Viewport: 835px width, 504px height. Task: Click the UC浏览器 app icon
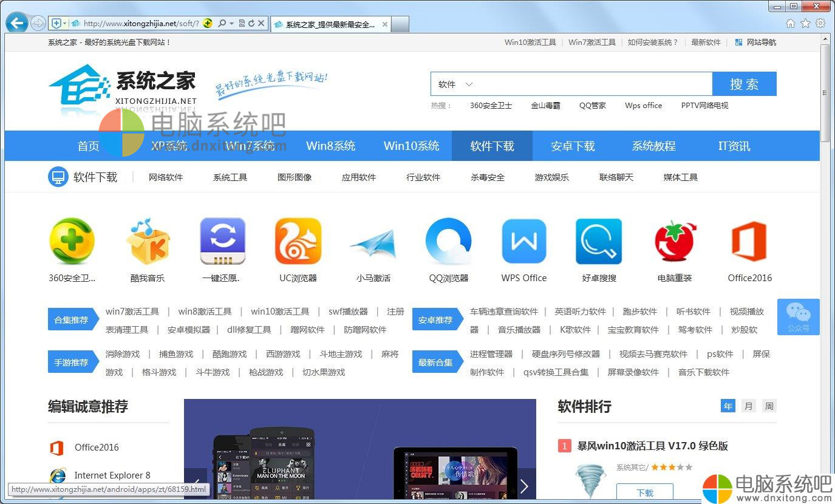coord(298,242)
